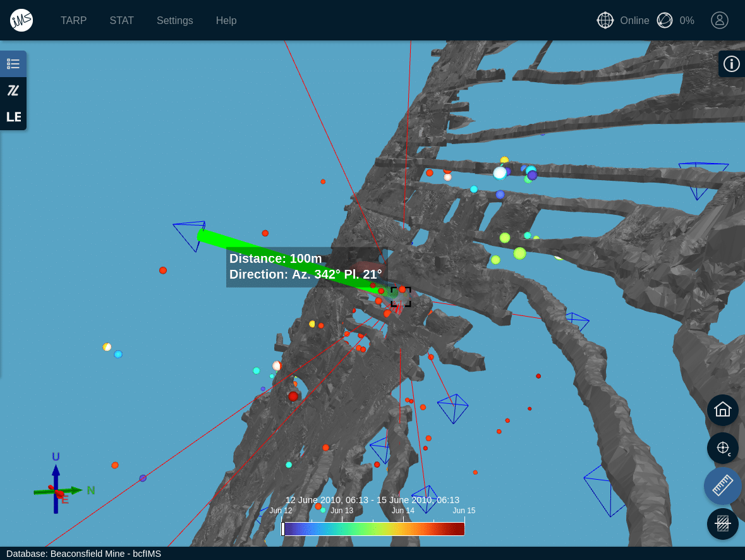
Task: Click the sync progress 0% icon
Action: tap(665, 20)
